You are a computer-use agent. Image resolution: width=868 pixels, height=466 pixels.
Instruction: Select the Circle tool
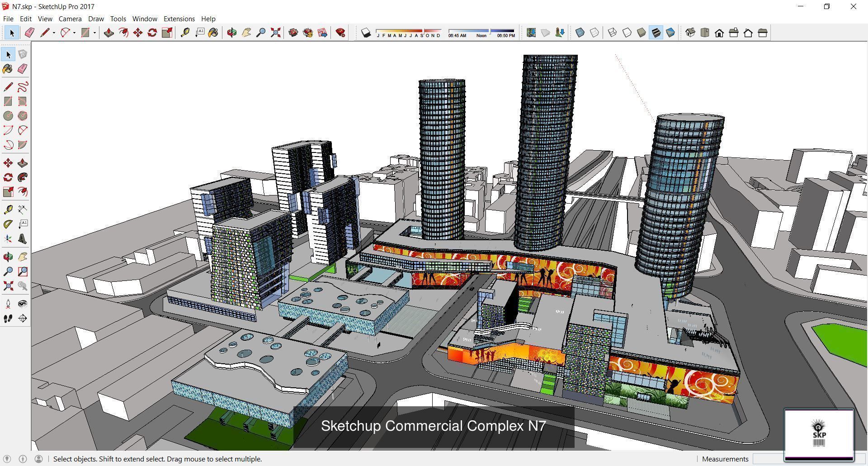[8, 116]
